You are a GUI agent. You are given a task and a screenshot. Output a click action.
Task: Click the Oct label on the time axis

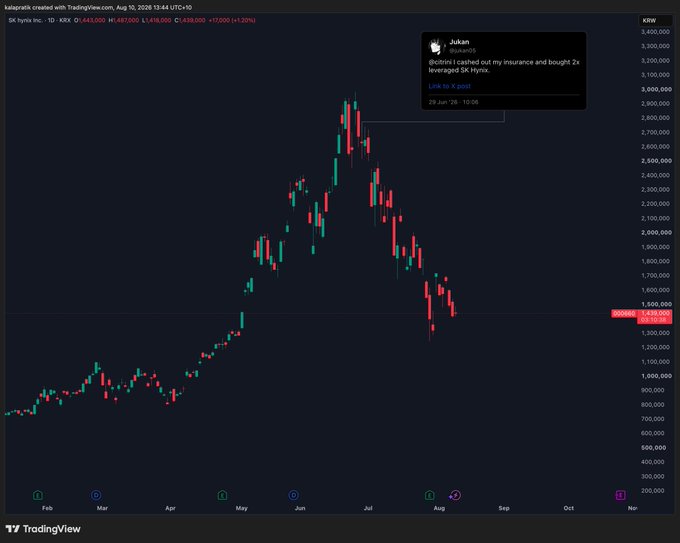point(569,508)
